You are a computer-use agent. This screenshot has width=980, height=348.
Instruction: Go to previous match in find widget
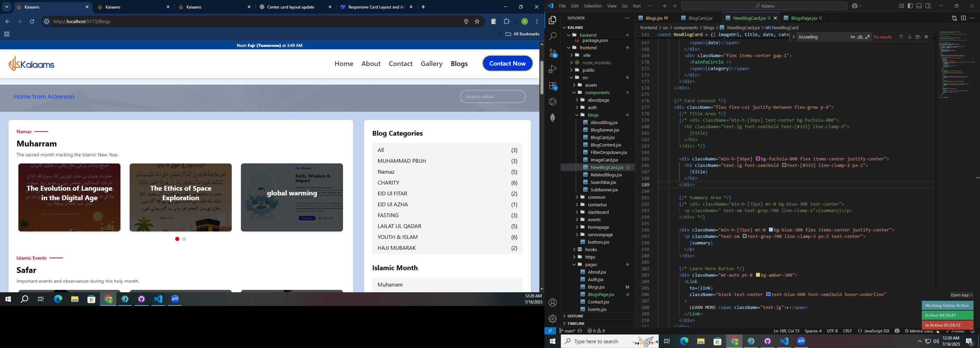(901, 37)
